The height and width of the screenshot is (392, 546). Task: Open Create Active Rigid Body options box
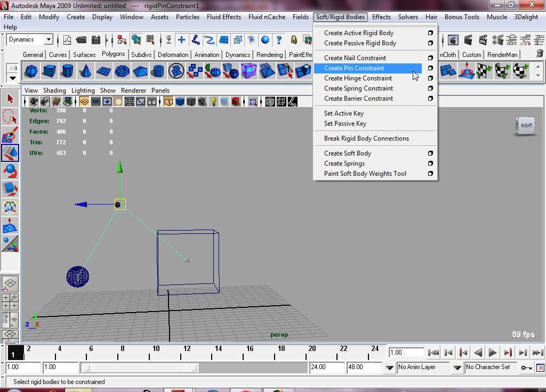[x=430, y=32]
